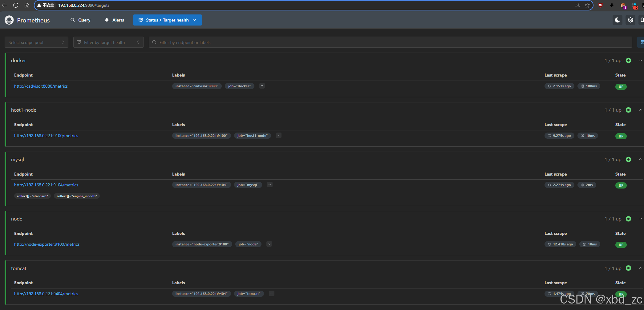Expand labels chevron in docker row
The height and width of the screenshot is (310, 644).
pyautogui.click(x=262, y=86)
